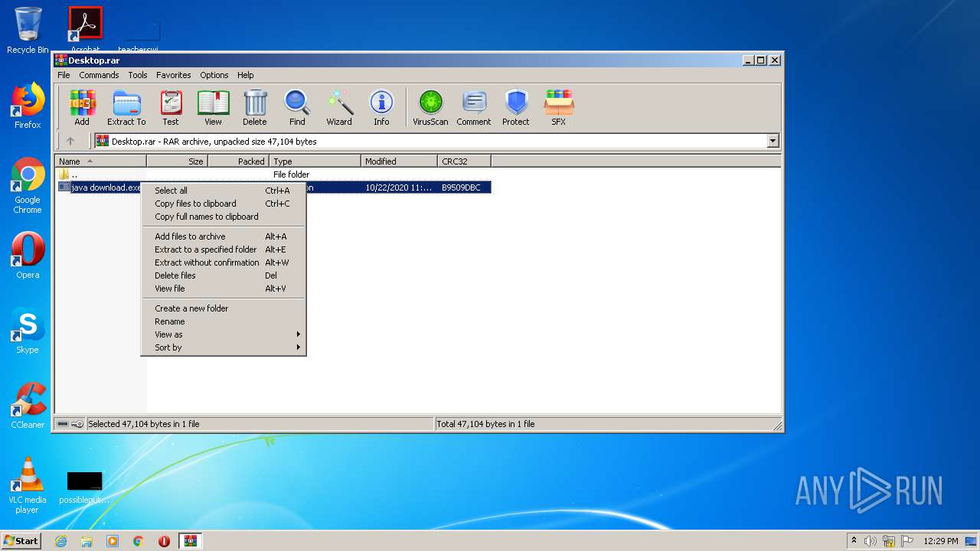Expand the View as submenu
The width and height of the screenshot is (980, 551).
click(224, 334)
